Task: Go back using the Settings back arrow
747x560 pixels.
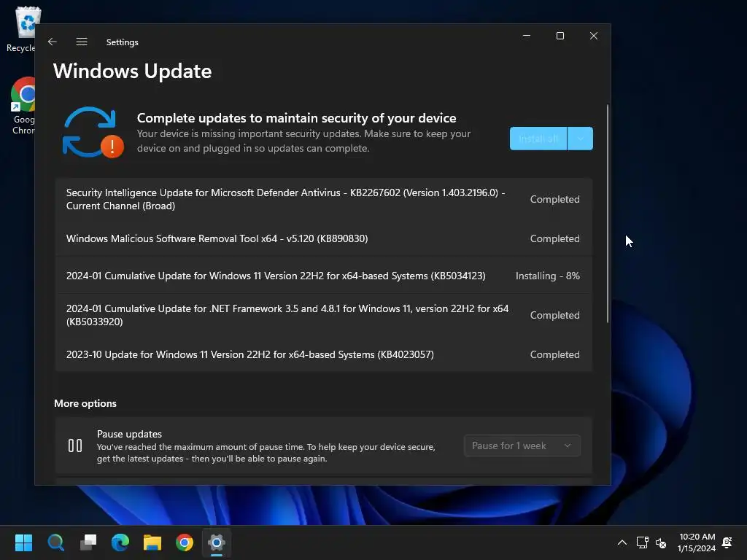Action: [x=53, y=42]
